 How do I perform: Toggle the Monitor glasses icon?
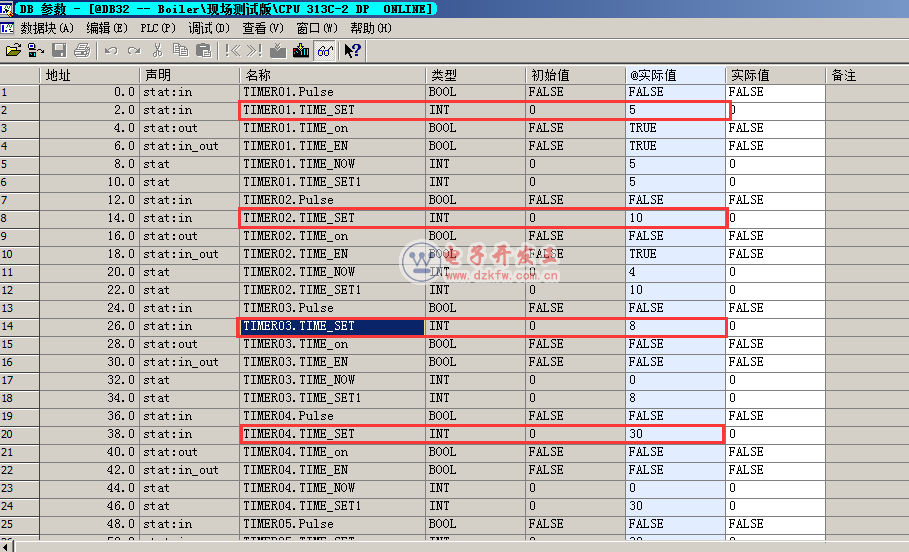(325, 50)
